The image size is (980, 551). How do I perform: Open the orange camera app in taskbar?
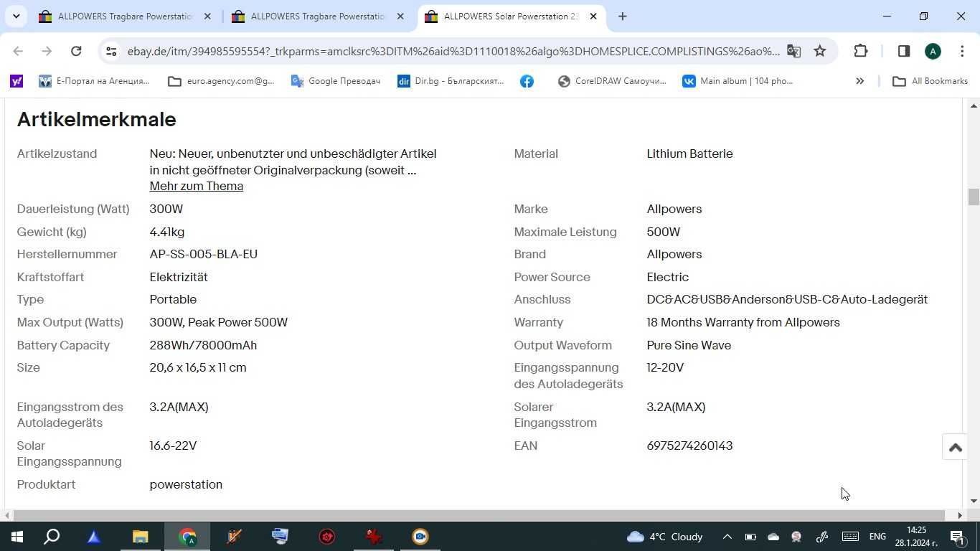pos(420,537)
